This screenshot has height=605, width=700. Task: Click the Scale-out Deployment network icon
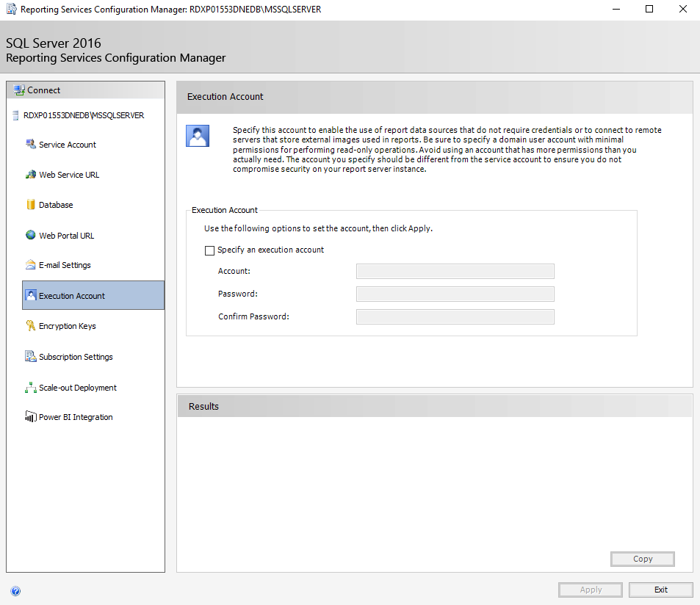pos(31,387)
